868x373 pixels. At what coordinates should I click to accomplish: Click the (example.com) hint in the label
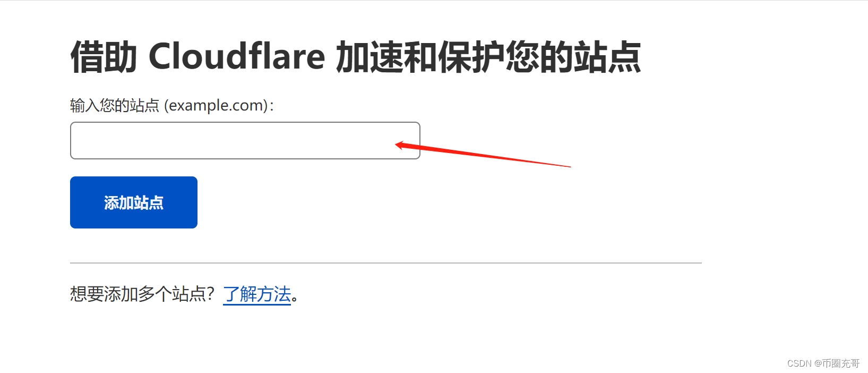coord(216,106)
